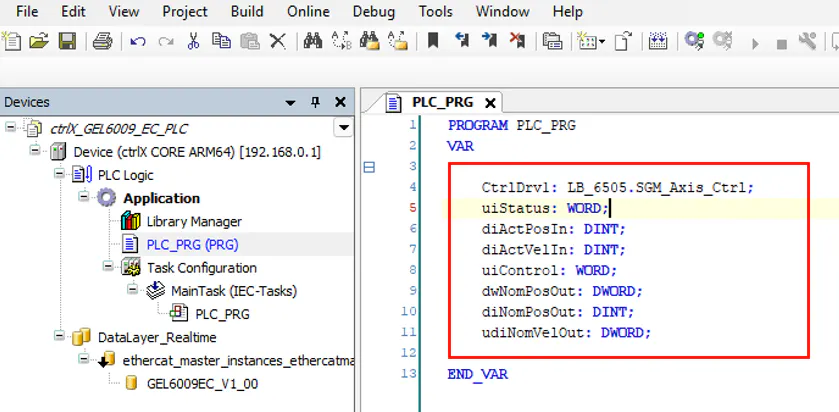The height and width of the screenshot is (412, 839).
Task: Open the project name dropdown in Devices
Action: [x=344, y=128]
